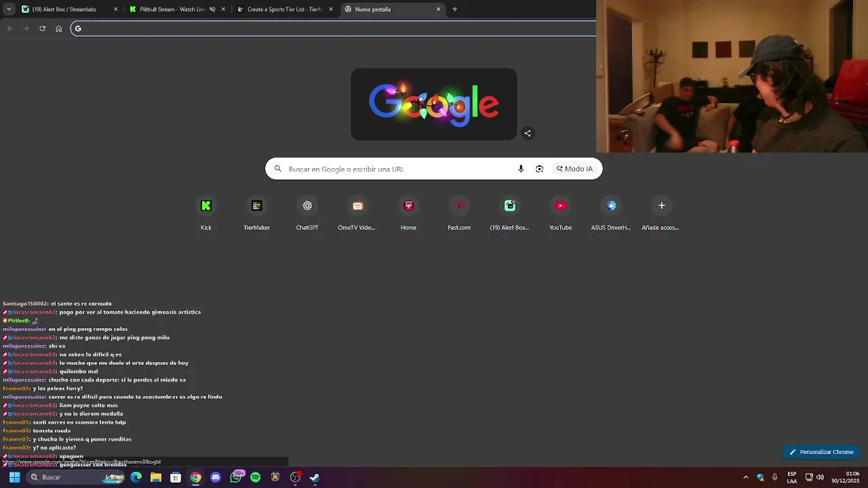Open the ChatGPT shortcut tile
This screenshot has height=488, width=868.
click(307, 213)
